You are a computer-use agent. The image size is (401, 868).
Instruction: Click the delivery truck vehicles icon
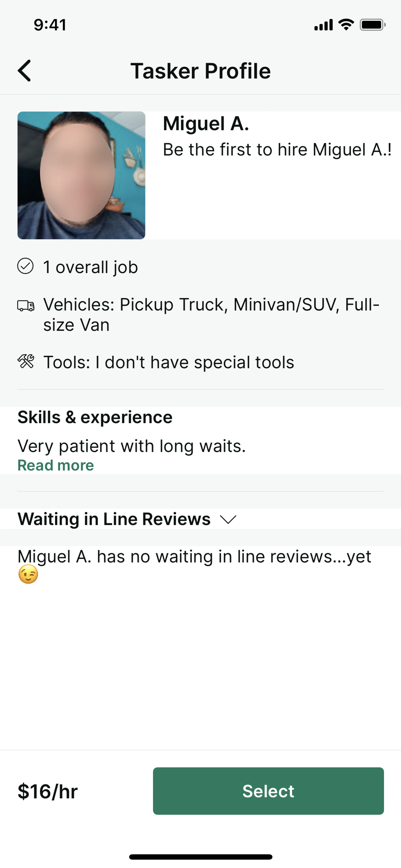click(26, 306)
